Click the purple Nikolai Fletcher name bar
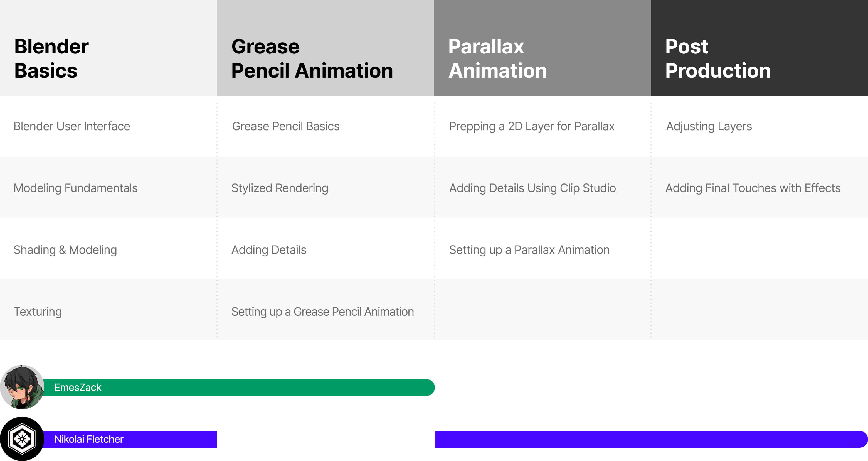The width and height of the screenshot is (868, 461). [x=130, y=439]
